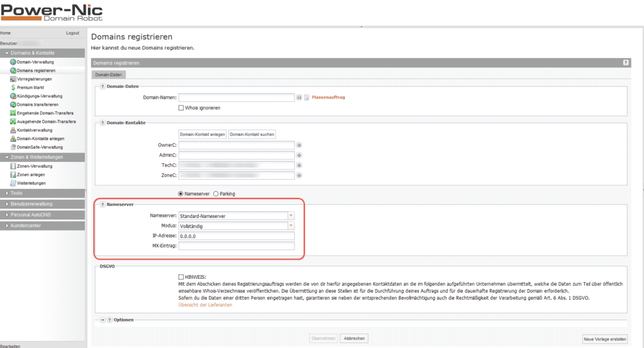Click Domain-Kontakt suchen button
This screenshot has width=644, height=348.
pyautogui.click(x=252, y=134)
